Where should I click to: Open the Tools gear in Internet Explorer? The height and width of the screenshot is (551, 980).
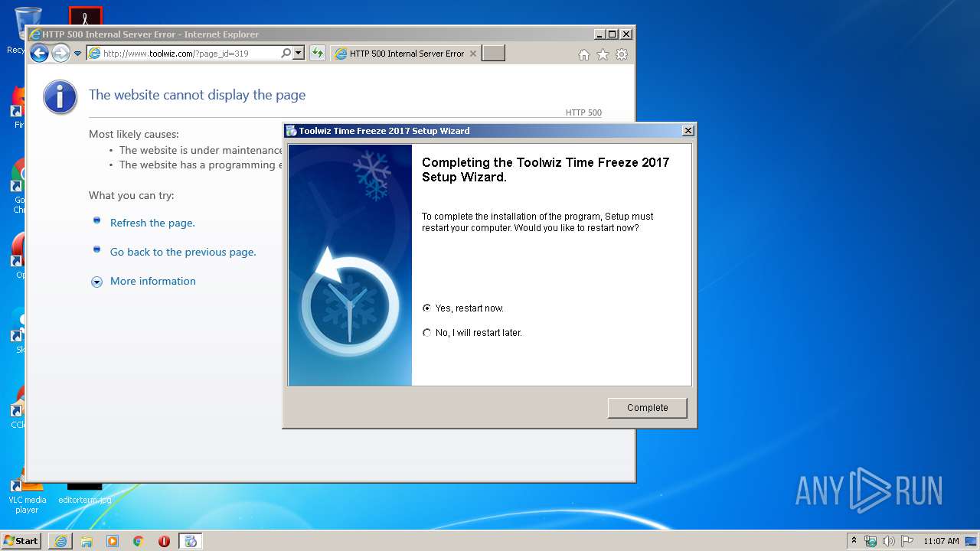[622, 54]
